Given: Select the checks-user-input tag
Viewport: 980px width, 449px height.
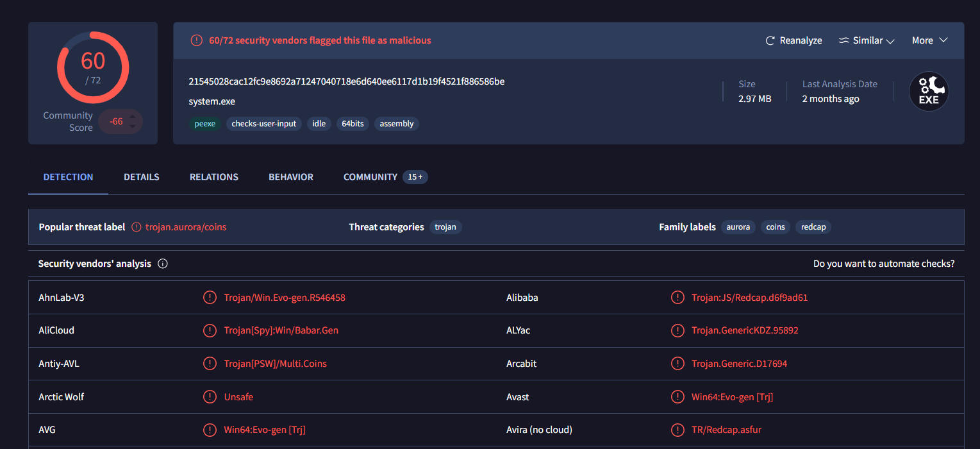Looking at the screenshot, I should pyautogui.click(x=264, y=124).
